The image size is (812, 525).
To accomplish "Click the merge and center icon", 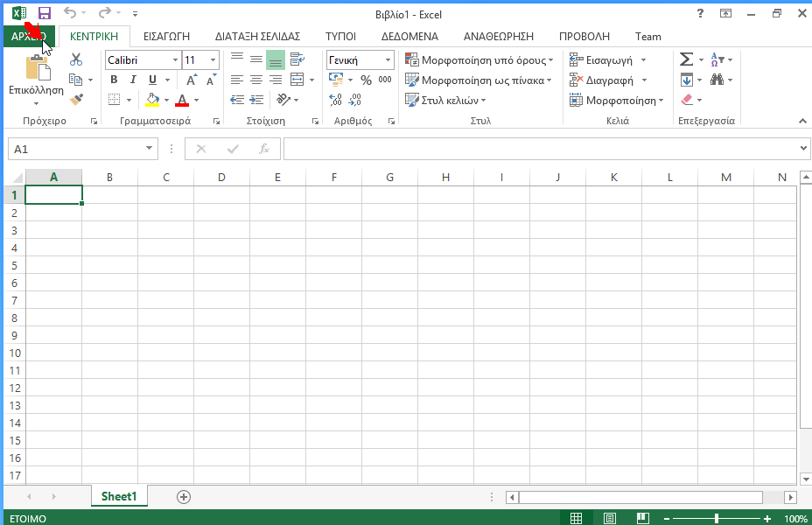I will [x=297, y=80].
